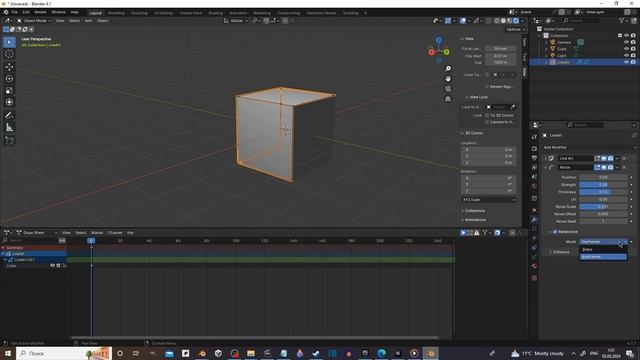The image size is (640, 360).
Task: Select the Annotate tool
Action: click(9, 116)
